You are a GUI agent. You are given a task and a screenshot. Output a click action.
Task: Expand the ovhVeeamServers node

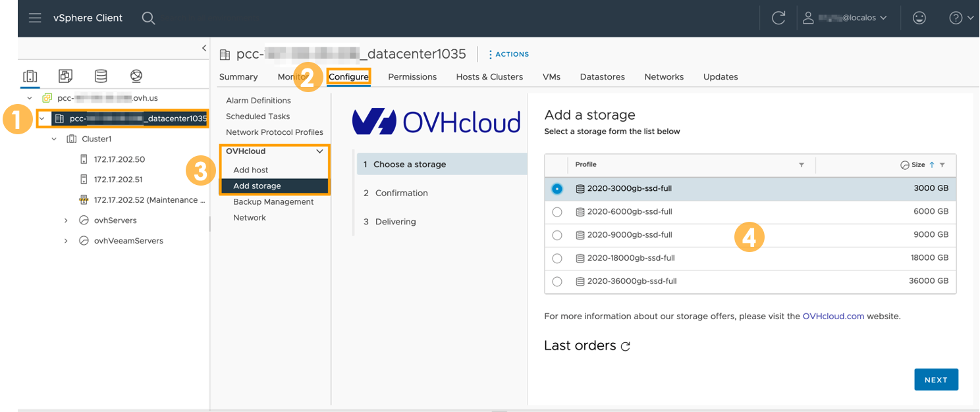click(66, 241)
